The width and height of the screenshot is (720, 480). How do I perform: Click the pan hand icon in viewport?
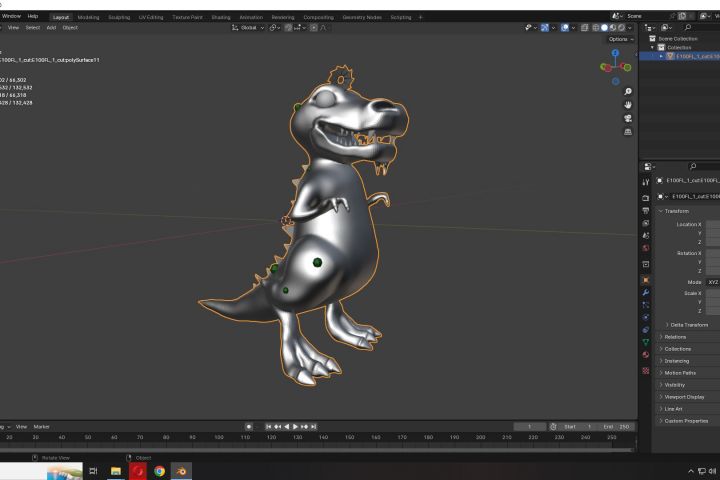[628, 104]
